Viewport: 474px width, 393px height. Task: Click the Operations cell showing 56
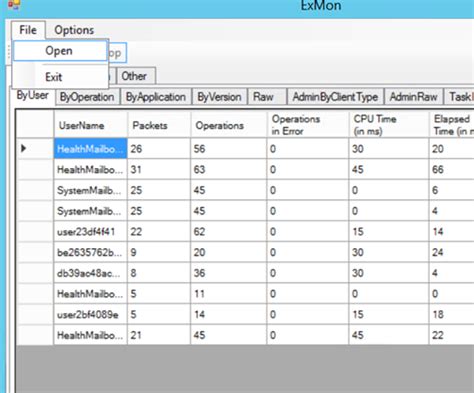(229, 149)
